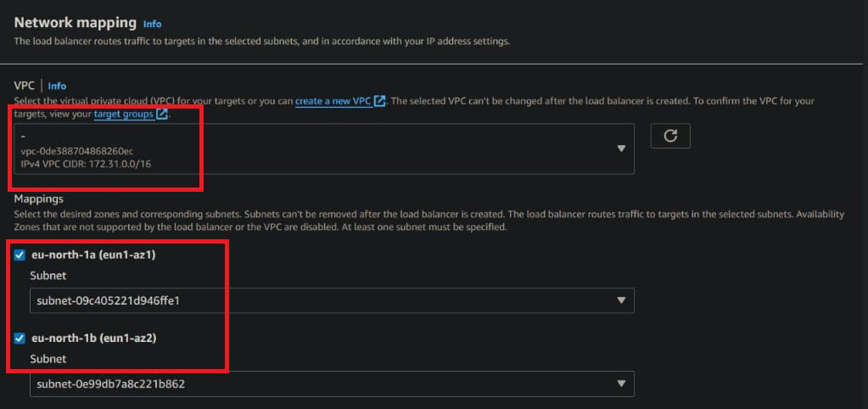Click external-link icon beside "target groups"
The width and height of the screenshot is (868, 409).
point(163,114)
